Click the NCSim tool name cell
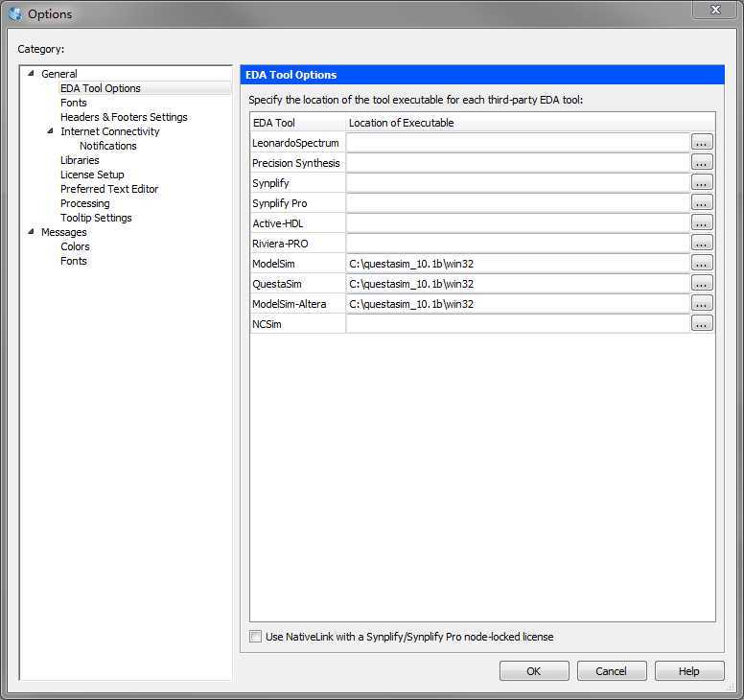 pyautogui.click(x=297, y=324)
